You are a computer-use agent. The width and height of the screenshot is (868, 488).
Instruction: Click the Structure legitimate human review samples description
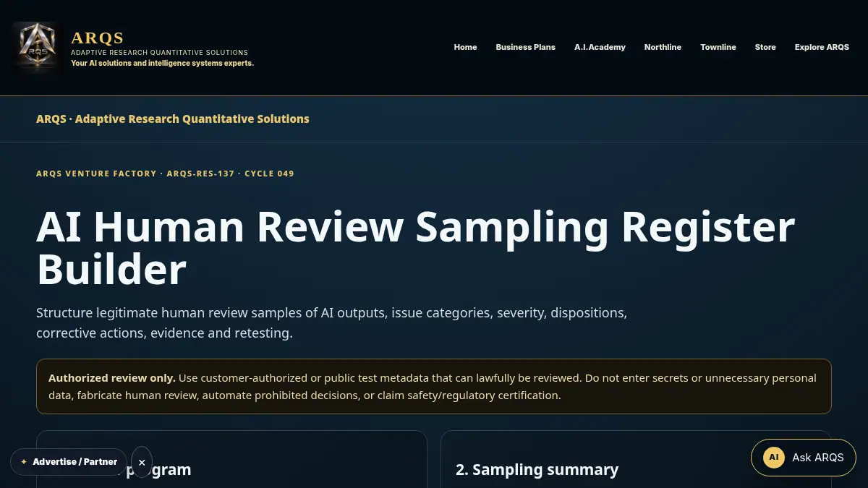pos(331,323)
